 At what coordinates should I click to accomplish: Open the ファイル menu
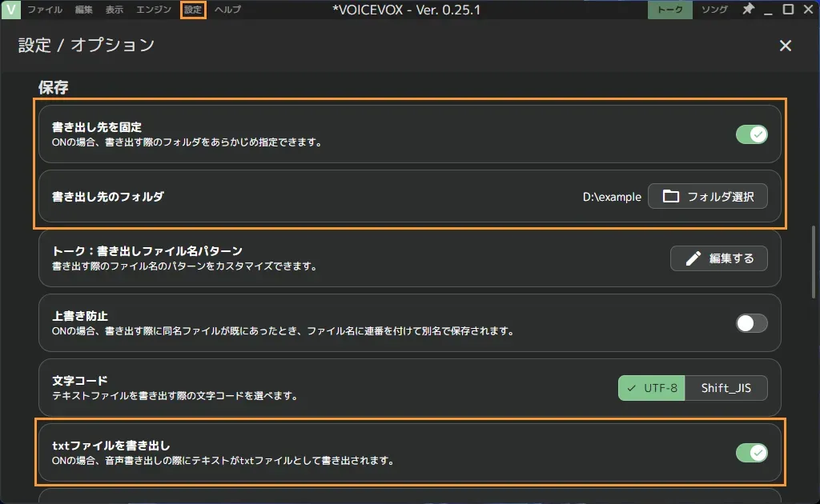[45, 10]
